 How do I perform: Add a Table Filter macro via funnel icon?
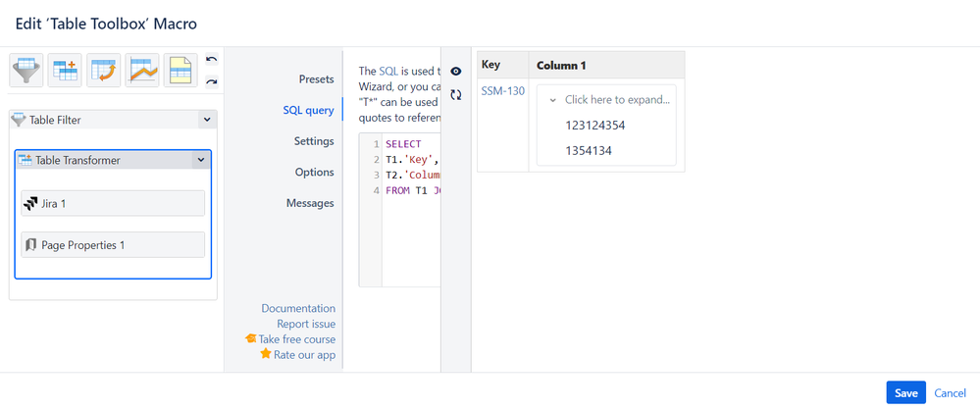click(26, 71)
